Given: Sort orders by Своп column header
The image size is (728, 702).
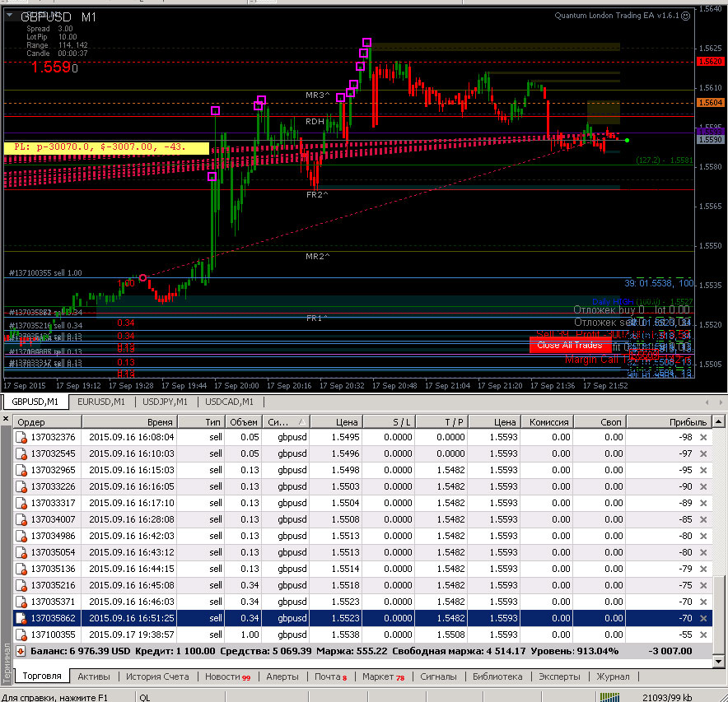Looking at the screenshot, I should [600, 422].
